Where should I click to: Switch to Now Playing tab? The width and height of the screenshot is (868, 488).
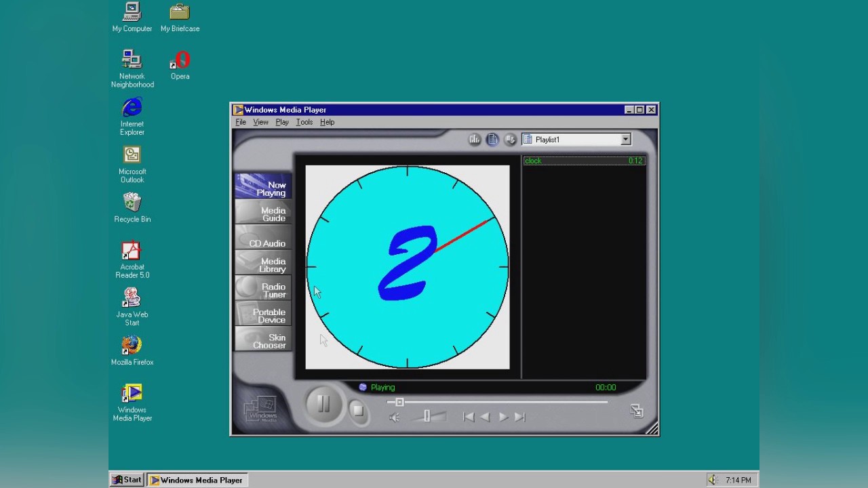coord(263,186)
